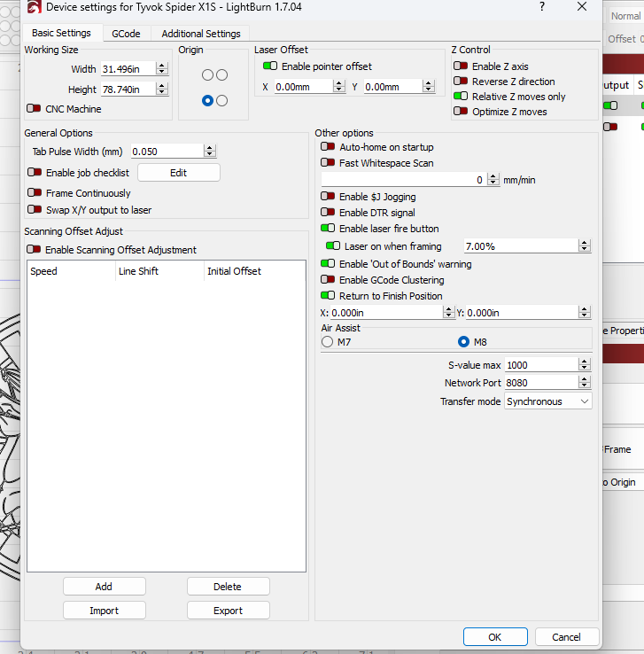This screenshot has height=654, width=644.
Task: Click the Tab Pulse Width field
Action: tap(167, 152)
